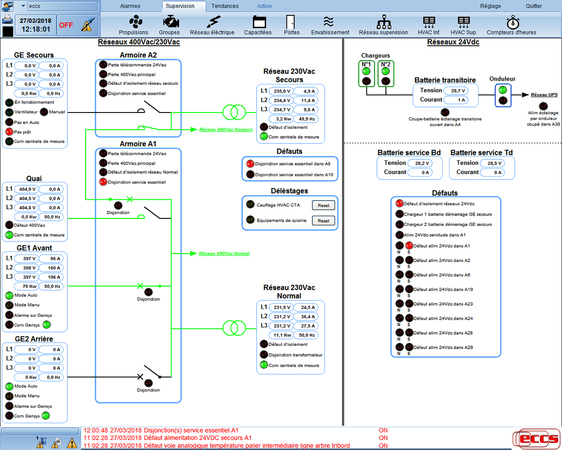Click red Disjonction service essentiel dans A8 indicator
Image resolution: width=562 pixels, height=450 pixels.
tap(250, 164)
